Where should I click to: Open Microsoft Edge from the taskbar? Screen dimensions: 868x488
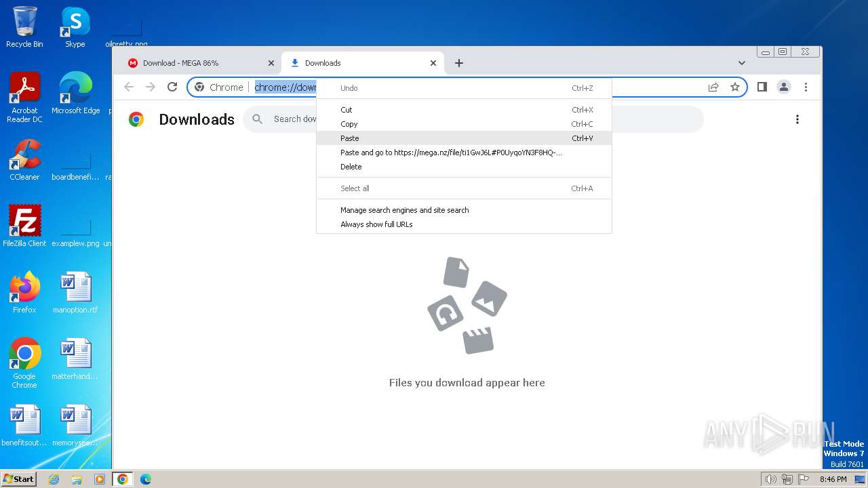(x=145, y=479)
